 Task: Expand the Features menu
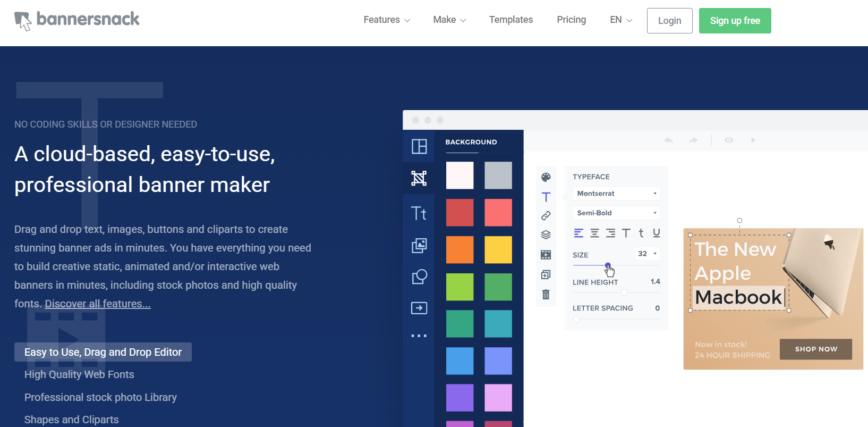(387, 20)
